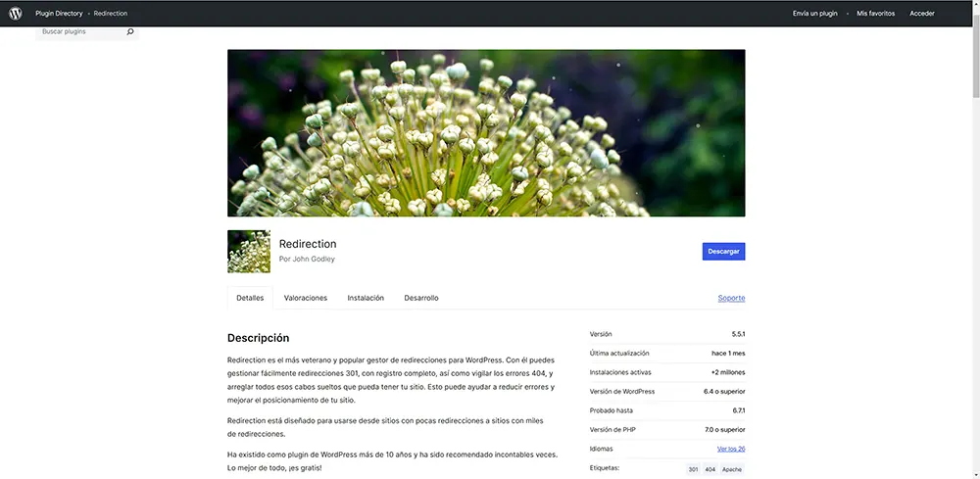Viewport: 980px width, 479px height.
Task: Open Envía un plugin menu item
Action: click(816, 14)
